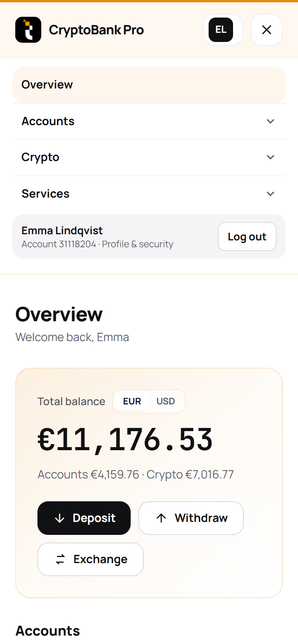Click the Log out button
298x644 pixels.
247,237
